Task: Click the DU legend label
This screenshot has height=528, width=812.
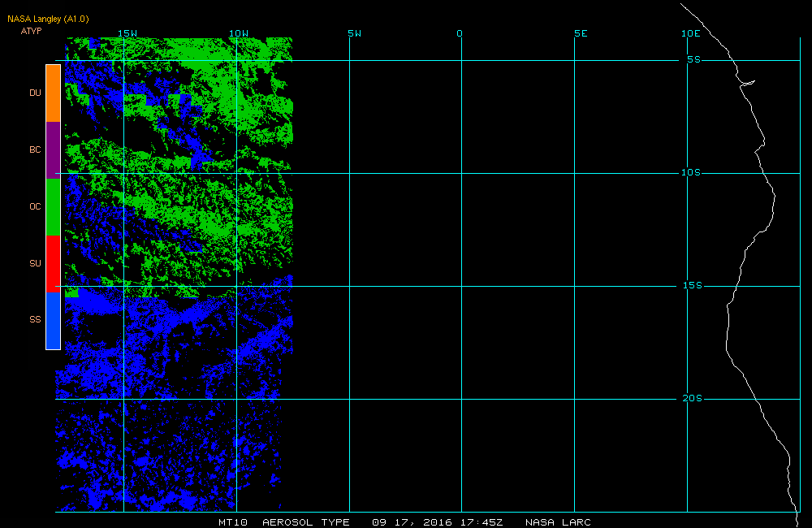Action: (35, 93)
